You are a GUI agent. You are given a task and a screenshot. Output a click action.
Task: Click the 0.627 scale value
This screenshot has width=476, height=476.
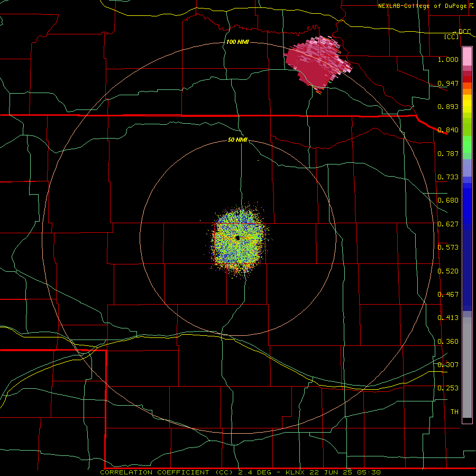[x=448, y=224]
